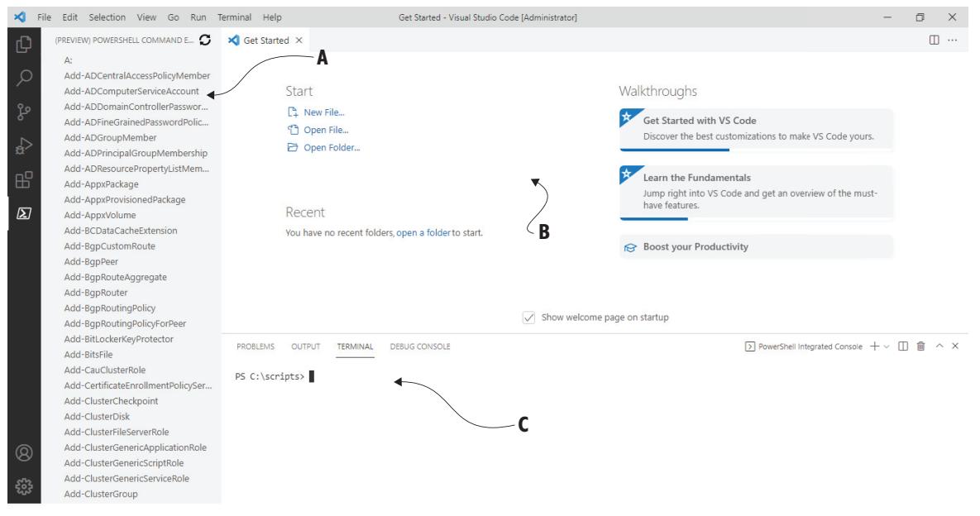This screenshot has width=980, height=516.
Task: Select the PowerShell Command Explorer icon
Action: coord(24,213)
